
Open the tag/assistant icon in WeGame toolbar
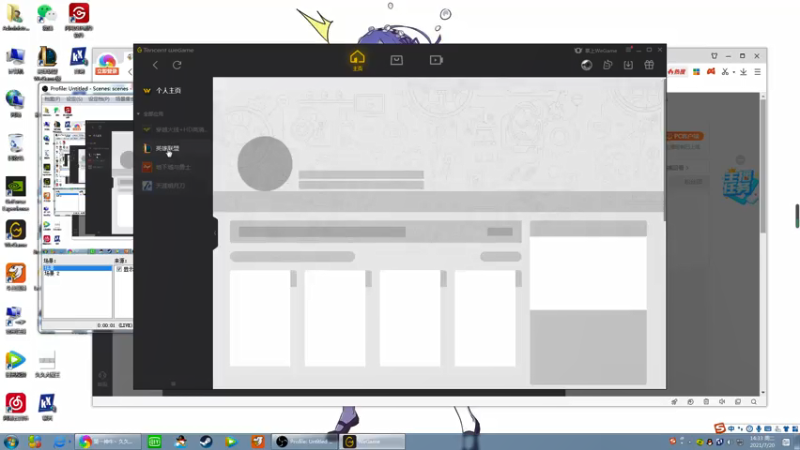pos(607,65)
